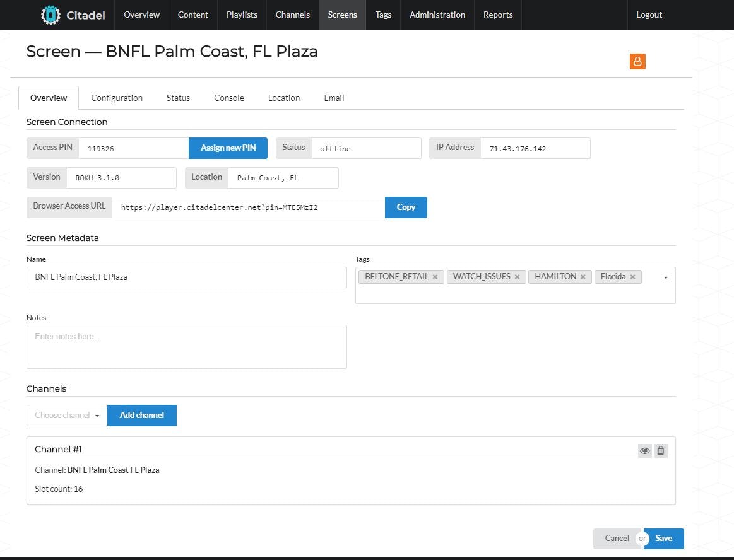This screenshot has height=560, width=734.
Task: Delete Channel #1 using the trash icon
Action: click(x=660, y=450)
